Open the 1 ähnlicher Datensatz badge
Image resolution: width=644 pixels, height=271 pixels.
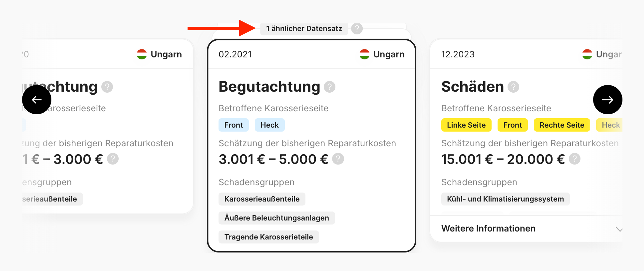[x=304, y=29]
